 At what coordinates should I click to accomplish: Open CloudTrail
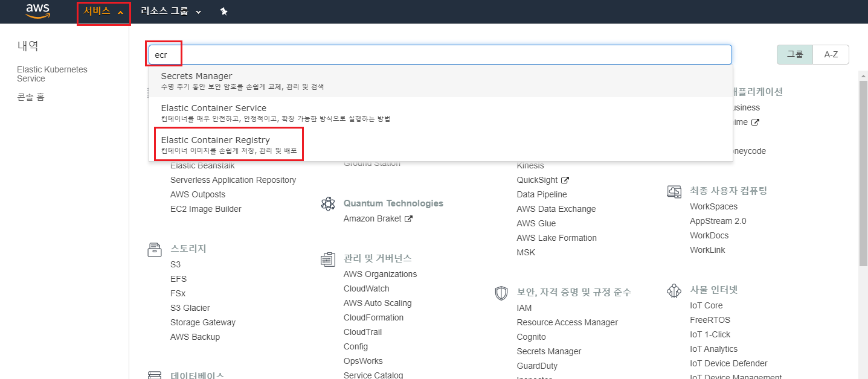(362, 332)
